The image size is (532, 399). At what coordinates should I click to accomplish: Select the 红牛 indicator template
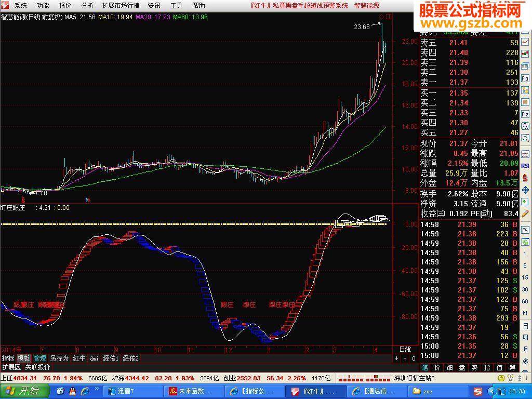pyautogui.click(x=79, y=358)
